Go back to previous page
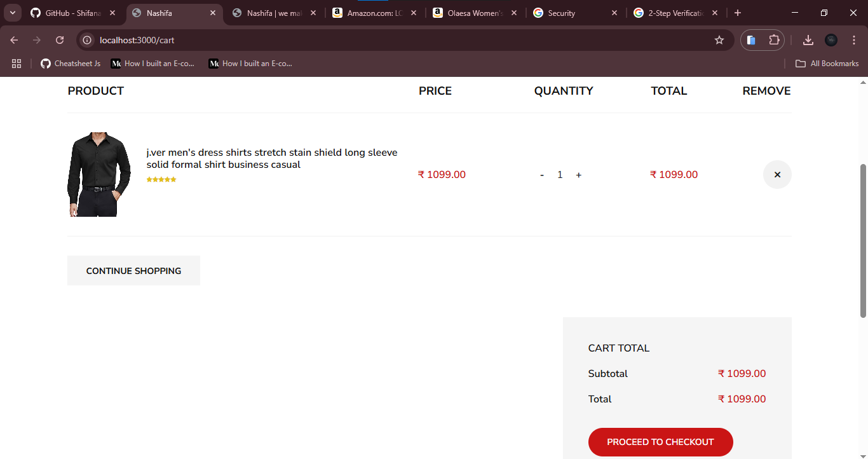 tap(14, 40)
